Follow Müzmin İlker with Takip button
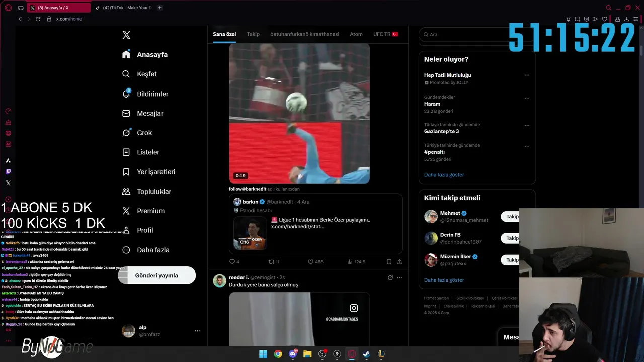This screenshot has width=644, height=362. (x=511, y=260)
